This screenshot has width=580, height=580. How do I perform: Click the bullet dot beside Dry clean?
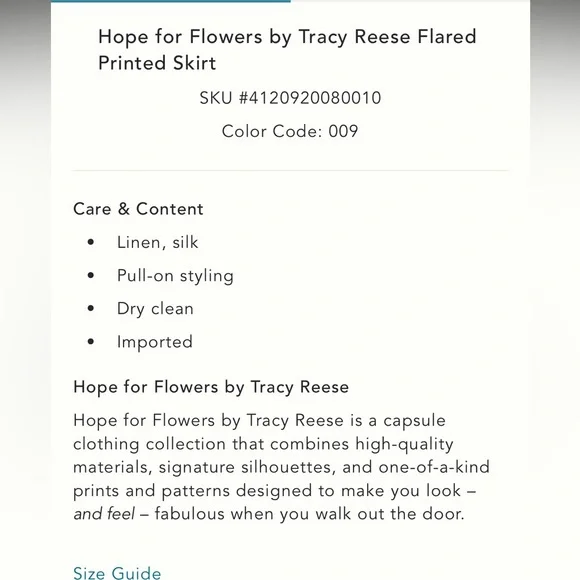pyautogui.click(x=91, y=308)
